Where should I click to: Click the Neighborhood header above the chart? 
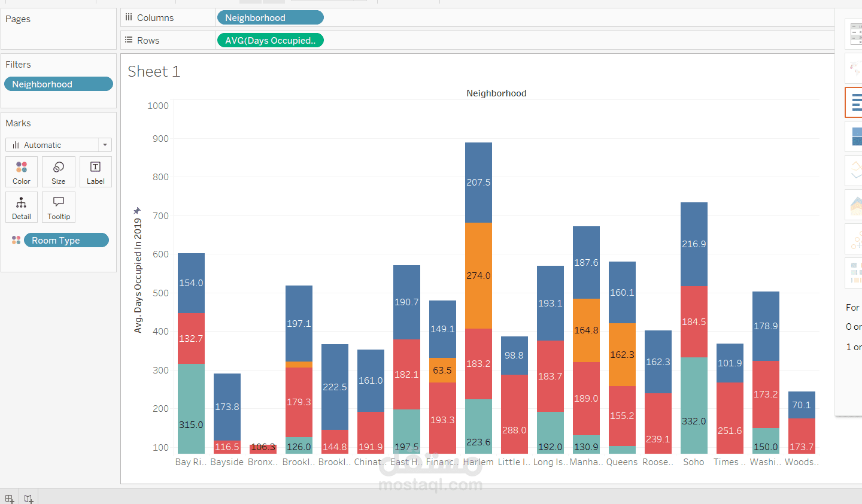pyautogui.click(x=496, y=93)
